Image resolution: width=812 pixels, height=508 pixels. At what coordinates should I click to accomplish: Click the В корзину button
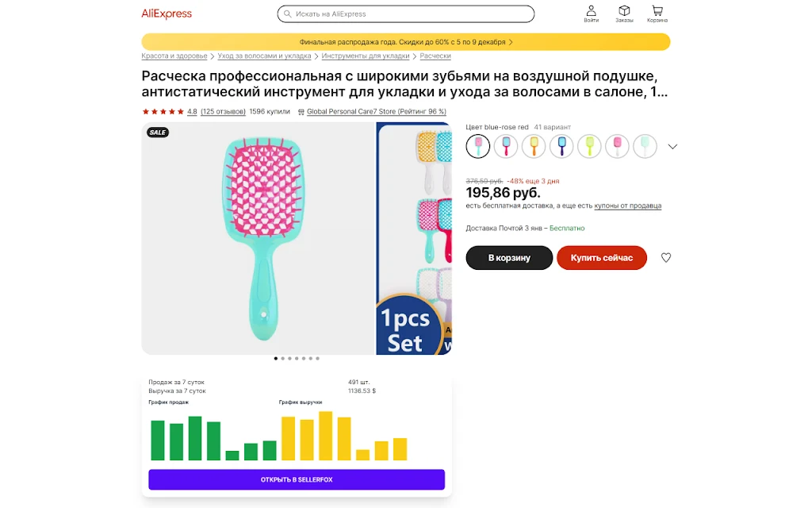click(x=509, y=258)
